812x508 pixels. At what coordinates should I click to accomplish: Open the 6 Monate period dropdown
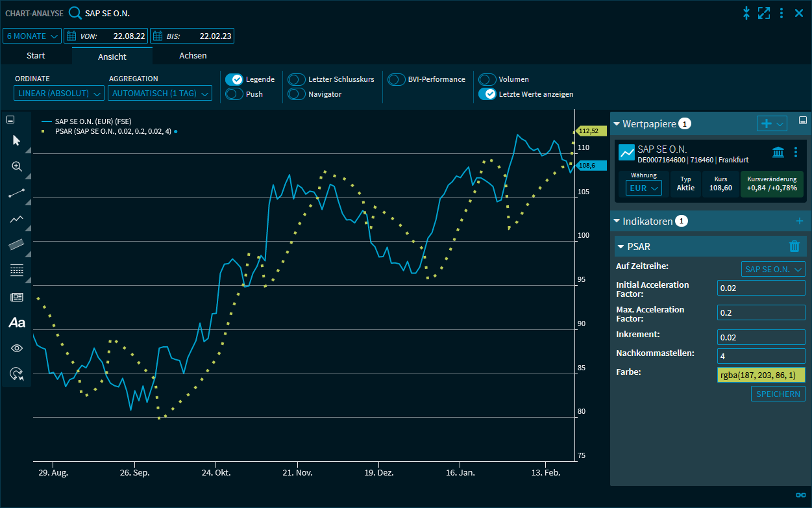[x=32, y=36]
